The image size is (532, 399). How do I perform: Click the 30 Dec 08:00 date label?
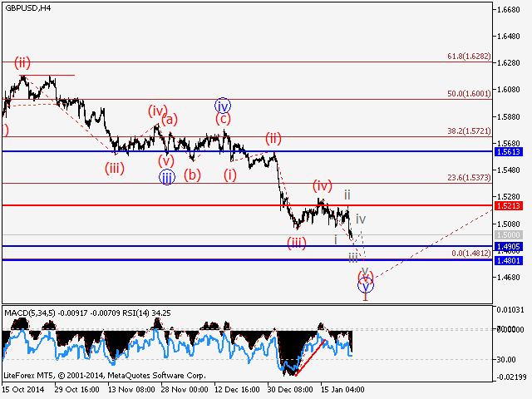click(290, 390)
